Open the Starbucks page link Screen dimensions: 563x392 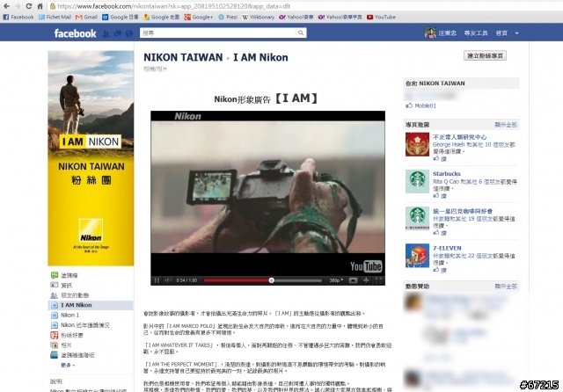point(447,173)
